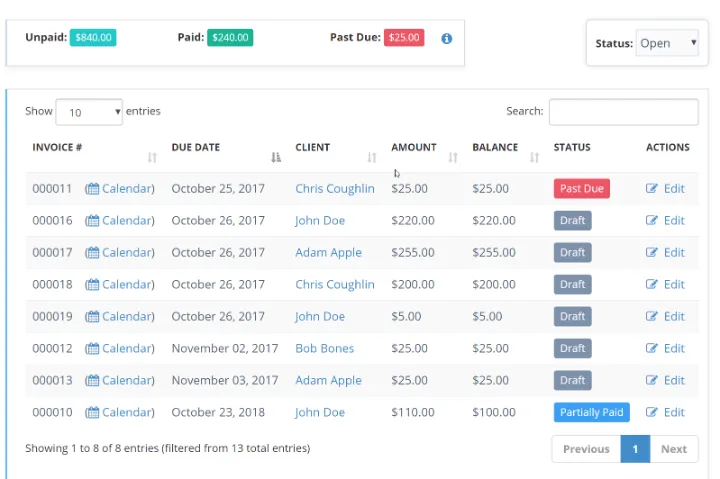Select balance $100.00 cell
Viewport: 720px width, 479px height.
point(494,412)
